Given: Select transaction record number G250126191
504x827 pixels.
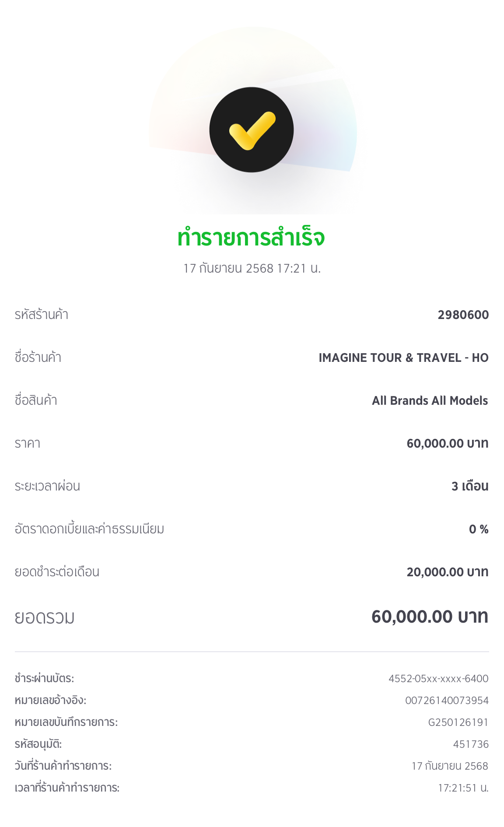Looking at the screenshot, I should (458, 722).
